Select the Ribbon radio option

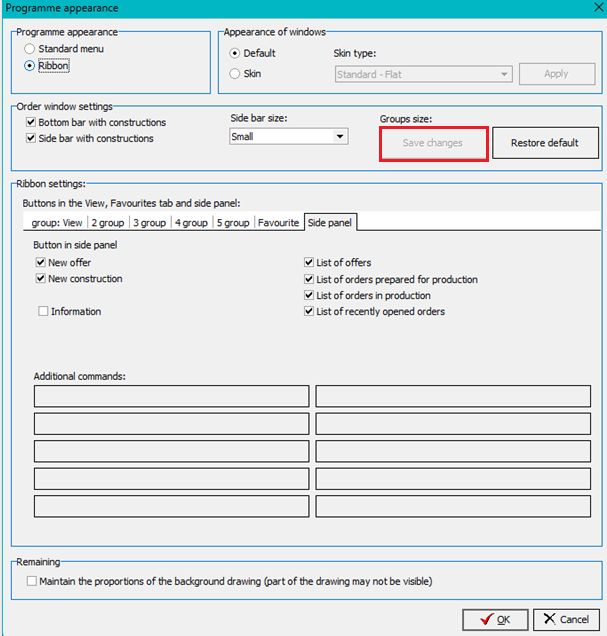(x=30, y=66)
